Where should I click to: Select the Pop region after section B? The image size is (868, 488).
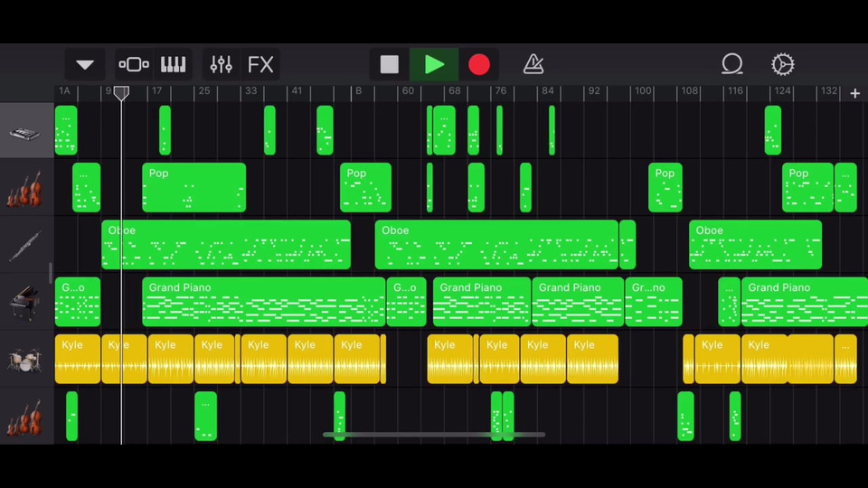[365, 188]
